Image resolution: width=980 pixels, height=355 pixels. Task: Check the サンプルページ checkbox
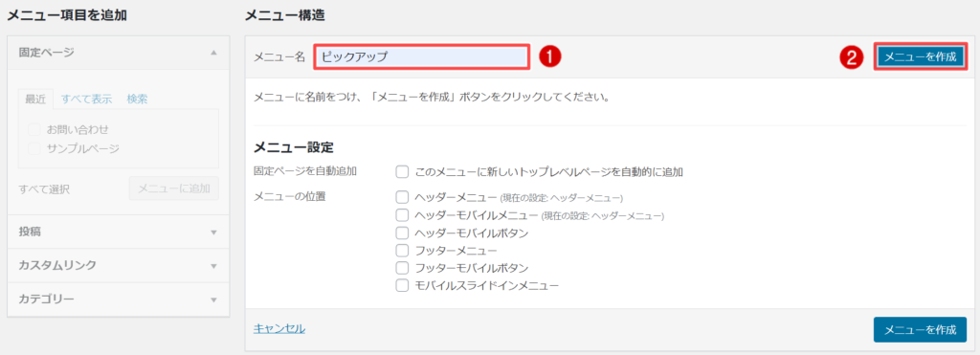34,148
